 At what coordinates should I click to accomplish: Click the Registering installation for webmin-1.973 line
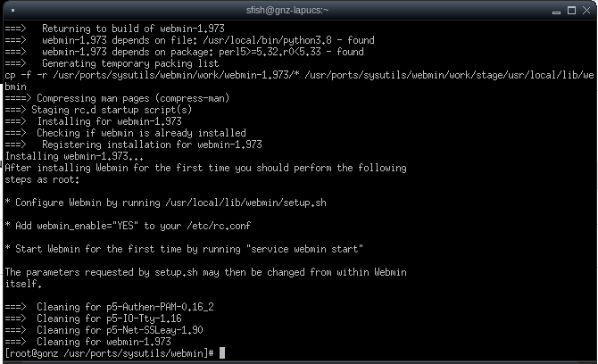click(x=134, y=145)
